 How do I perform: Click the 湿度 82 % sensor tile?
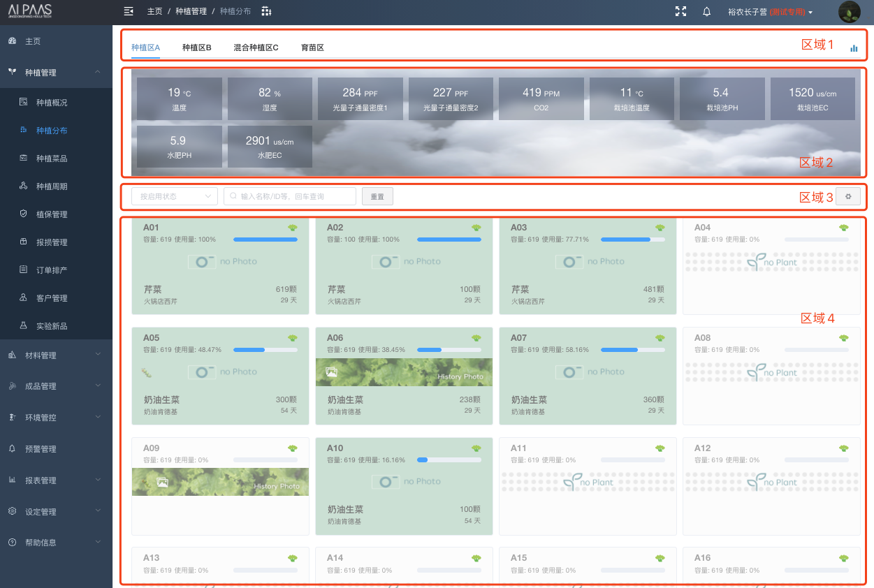270,98
